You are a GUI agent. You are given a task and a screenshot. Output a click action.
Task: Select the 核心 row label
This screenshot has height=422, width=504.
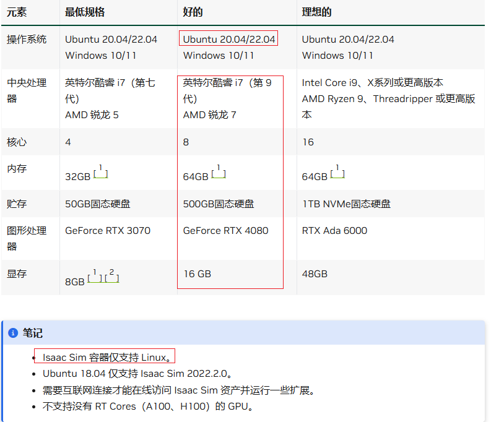click(17, 142)
